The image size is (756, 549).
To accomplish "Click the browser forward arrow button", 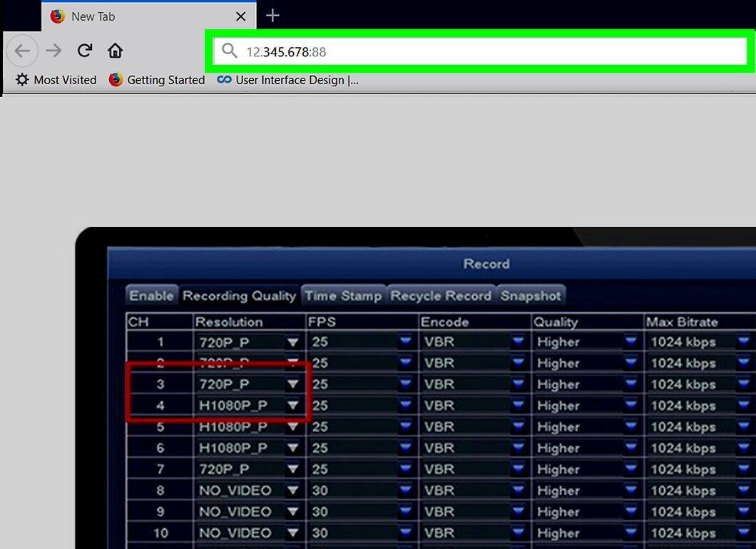I will pyautogui.click(x=53, y=51).
